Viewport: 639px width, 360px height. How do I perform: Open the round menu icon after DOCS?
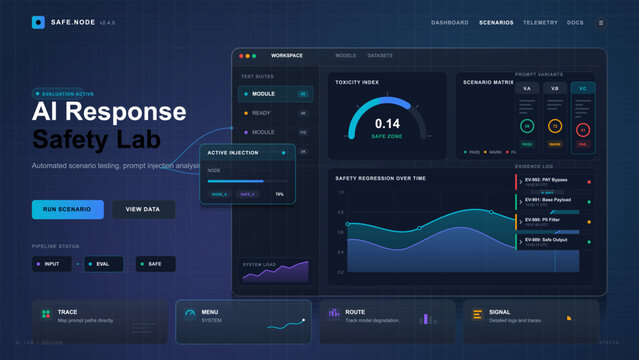[601, 23]
